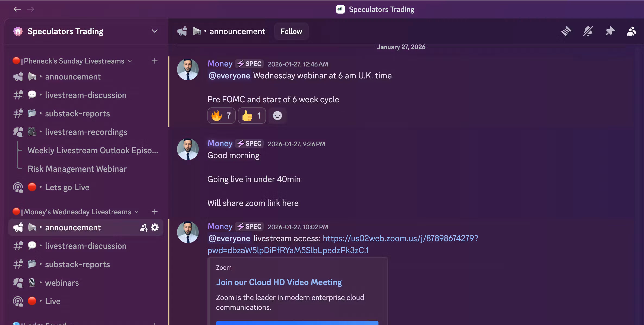Collapse Pheneck's Sunday Livestreams category
644x325 pixels.
click(x=74, y=61)
